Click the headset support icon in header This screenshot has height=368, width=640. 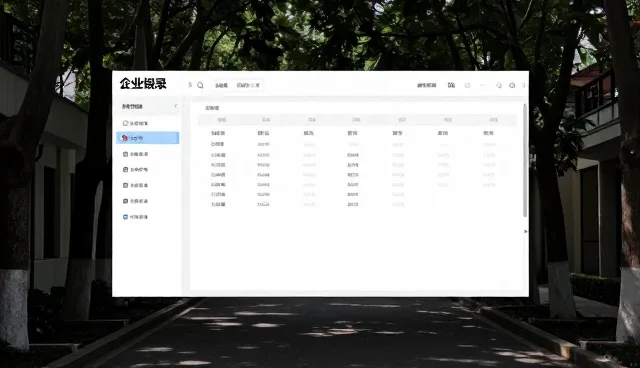[x=499, y=85]
